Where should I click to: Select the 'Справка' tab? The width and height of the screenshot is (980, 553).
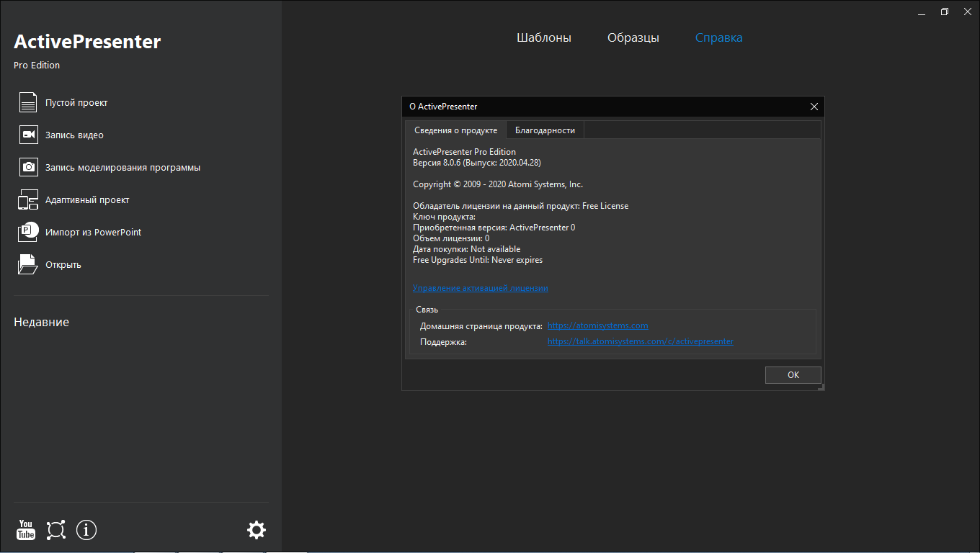coord(718,37)
